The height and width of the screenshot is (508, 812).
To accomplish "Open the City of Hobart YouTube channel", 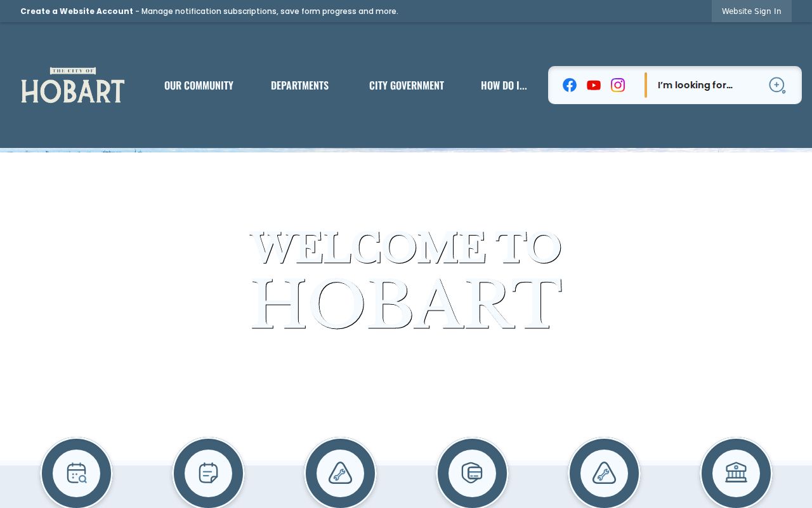I will [x=594, y=85].
